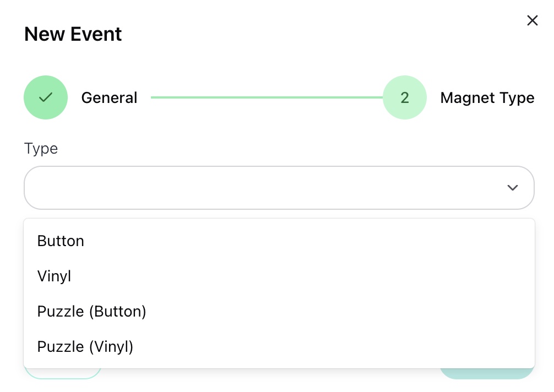Click the filled green button at bottom right
This screenshot has height=392, width=554.
(x=487, y=374)
